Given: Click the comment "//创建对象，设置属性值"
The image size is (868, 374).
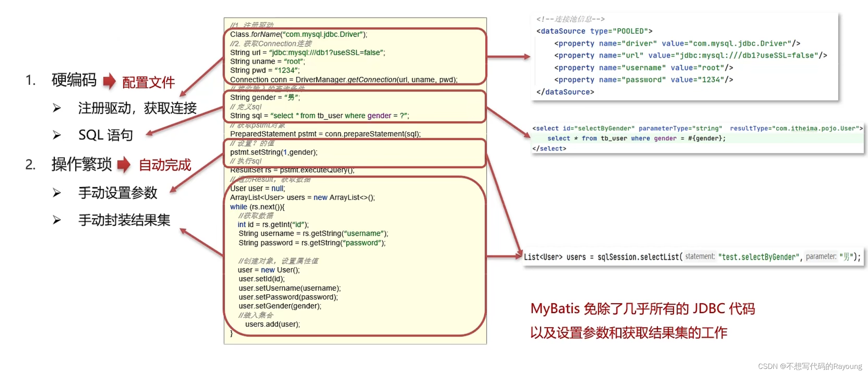Looking at the screenshot, I should 278,261.
